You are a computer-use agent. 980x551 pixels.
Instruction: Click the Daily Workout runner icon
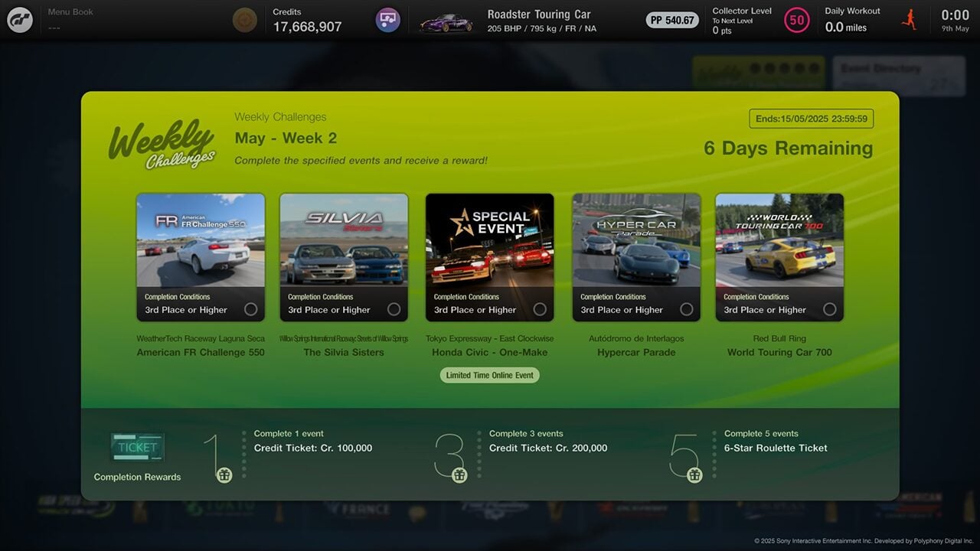click(x=910, y=20)
